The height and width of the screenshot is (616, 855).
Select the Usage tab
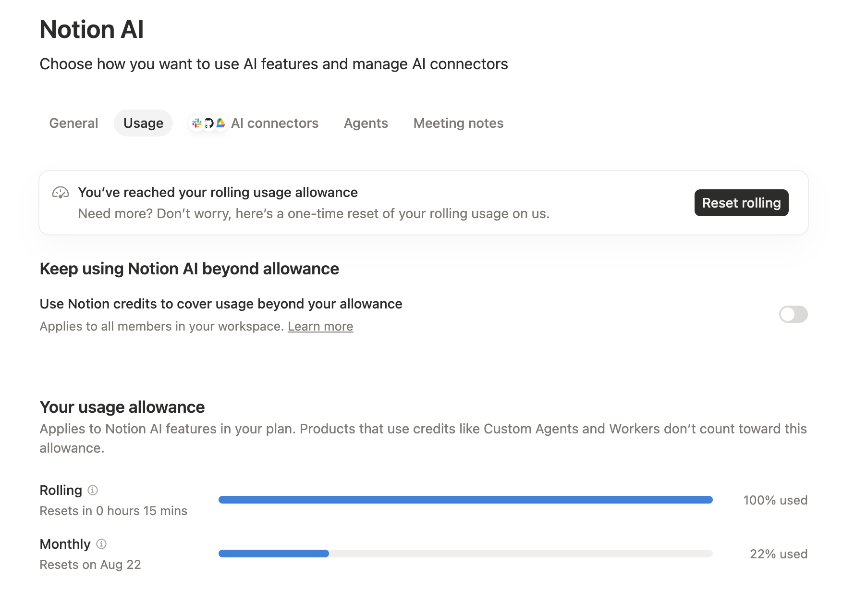click(143, 123)
